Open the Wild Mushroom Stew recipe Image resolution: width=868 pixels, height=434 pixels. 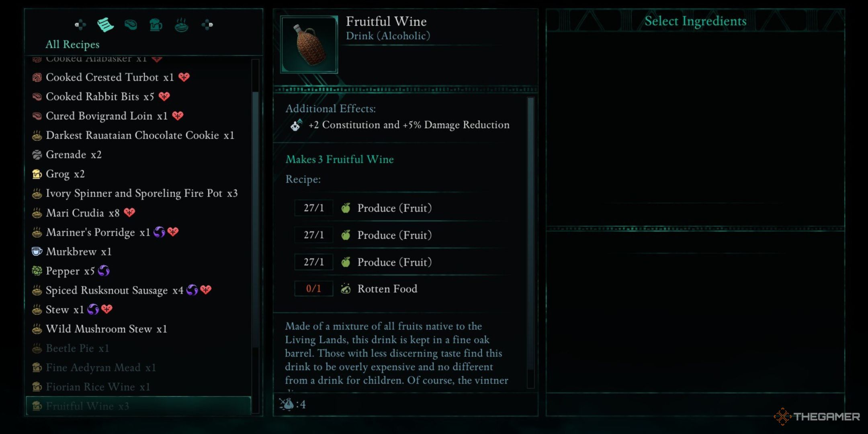click(x=106, y=329)
